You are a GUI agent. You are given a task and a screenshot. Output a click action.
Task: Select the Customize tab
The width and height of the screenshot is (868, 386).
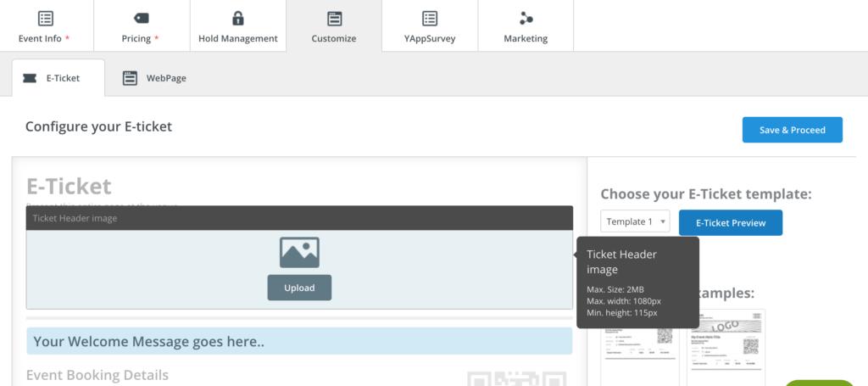pyautogui.click(x=334, y=25)
